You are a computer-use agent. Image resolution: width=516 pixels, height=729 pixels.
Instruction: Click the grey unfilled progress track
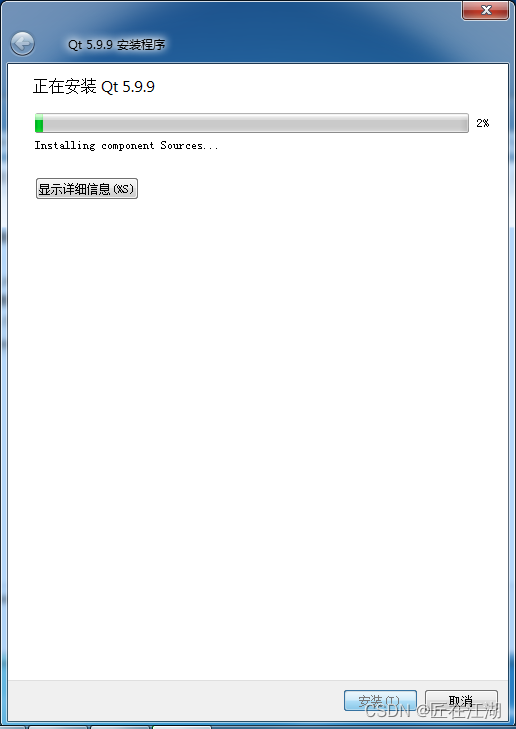pos(256,123)
